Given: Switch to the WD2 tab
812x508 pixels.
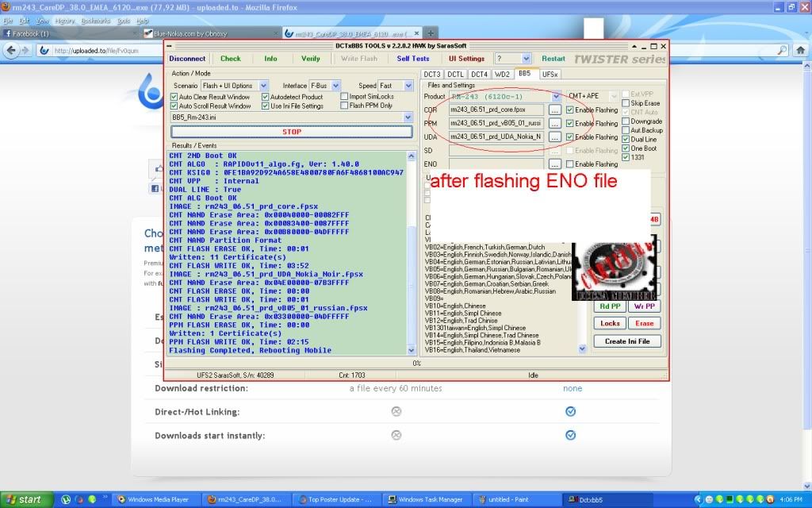Looking at the screenshot, I should (502, 74).
